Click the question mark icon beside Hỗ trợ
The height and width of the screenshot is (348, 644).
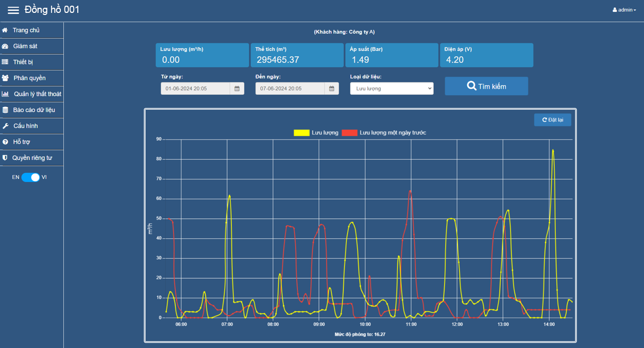click(5, 142)
